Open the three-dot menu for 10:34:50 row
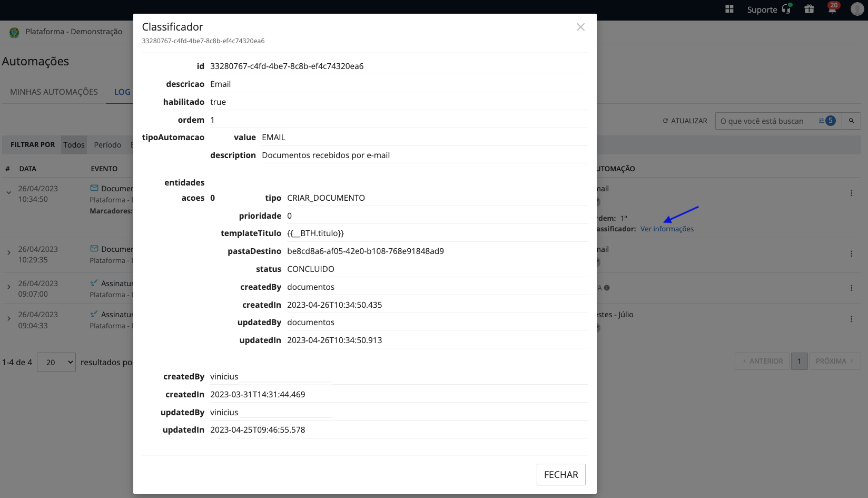Screen dimensions: 868x498 851,193
